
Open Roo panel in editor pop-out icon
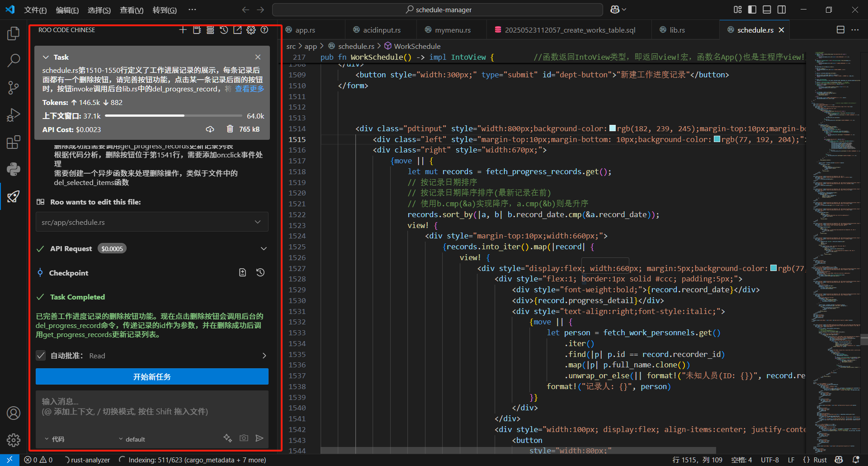237,30
